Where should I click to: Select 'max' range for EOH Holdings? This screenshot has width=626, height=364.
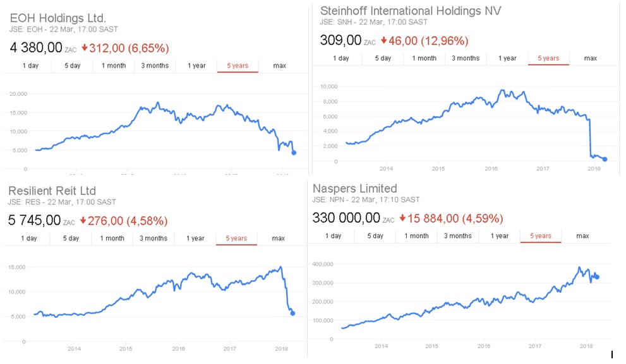click(279, 66)
